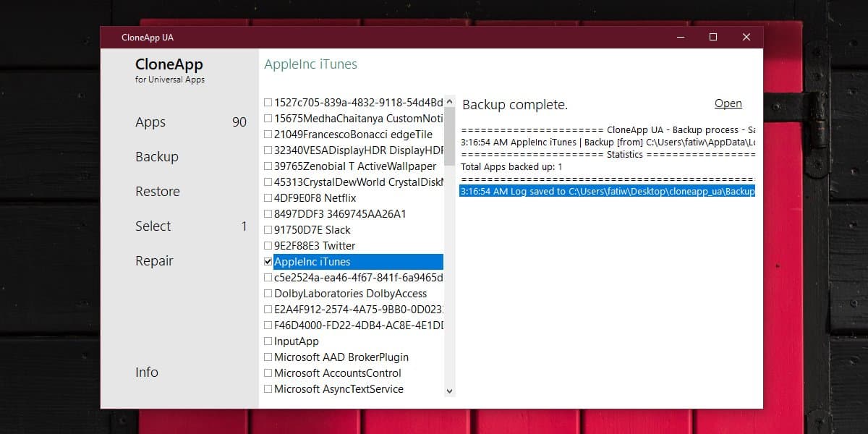Image resolution: width=868 pixels, height=434 pixels.
Task: Check the E2A4F912-2574-4A75 app checkbox
Action: [268, 310]
